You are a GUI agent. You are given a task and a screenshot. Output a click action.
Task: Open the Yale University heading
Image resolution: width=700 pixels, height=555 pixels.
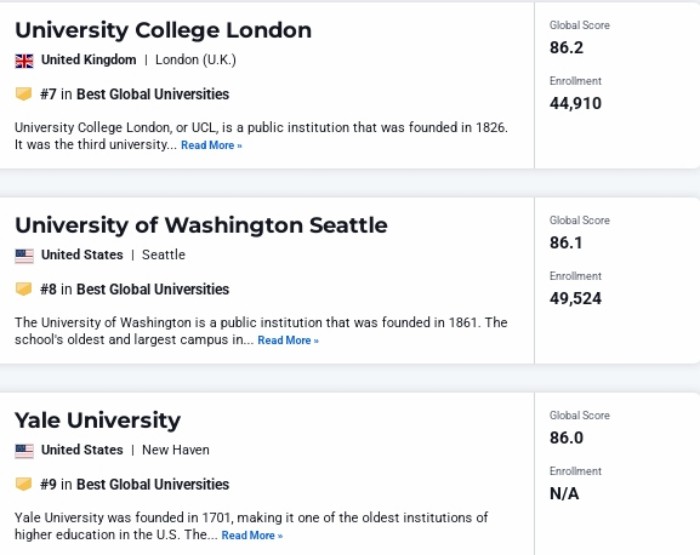[x=97, y=420]
